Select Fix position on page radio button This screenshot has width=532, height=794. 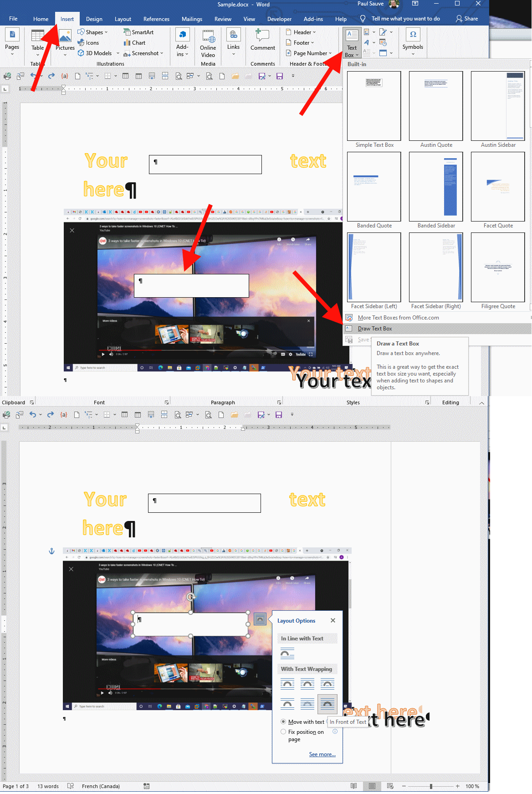pyautogui.click(x=284, y=732)
